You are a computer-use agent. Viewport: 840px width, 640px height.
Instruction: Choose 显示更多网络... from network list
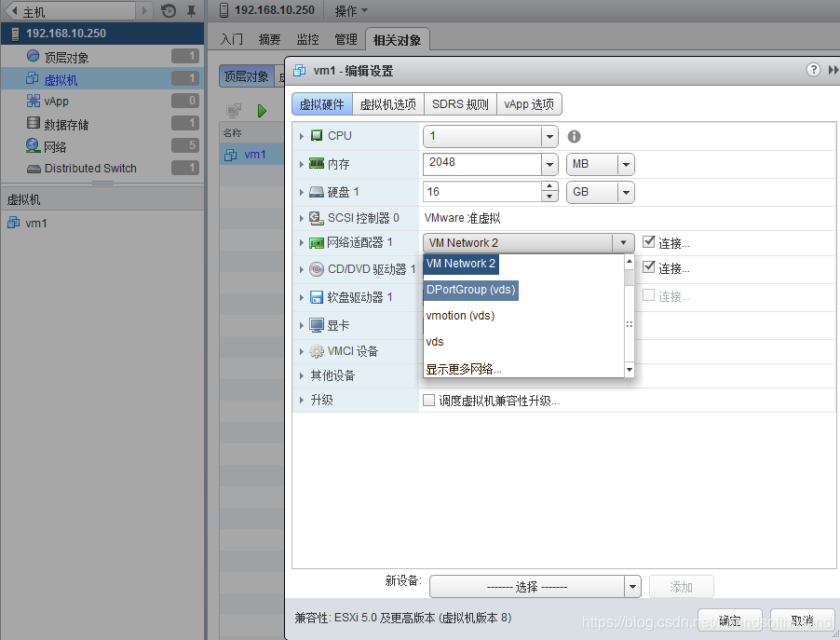[x=464, y=369]
